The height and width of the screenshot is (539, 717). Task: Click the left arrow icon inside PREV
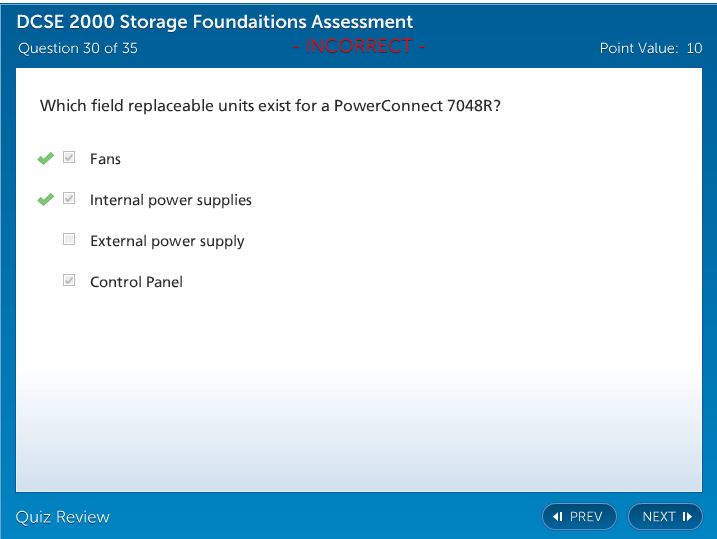coord(558,517)
